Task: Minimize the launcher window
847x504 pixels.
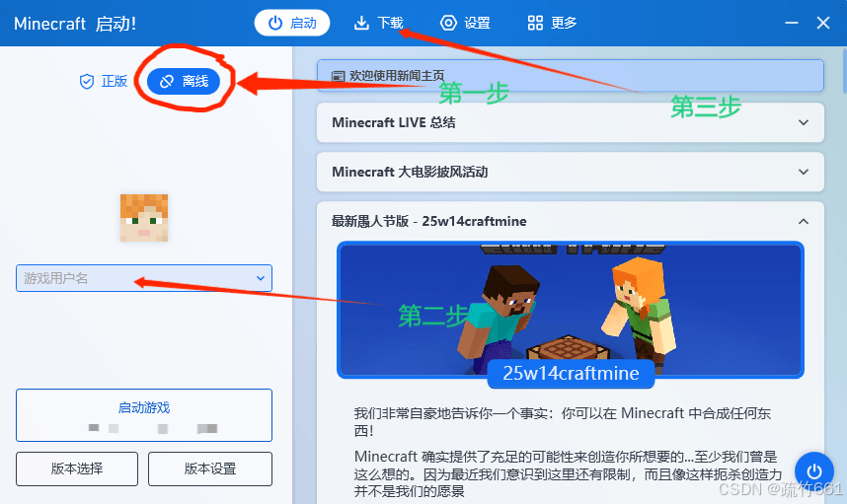Action: [x=792, y=23]
